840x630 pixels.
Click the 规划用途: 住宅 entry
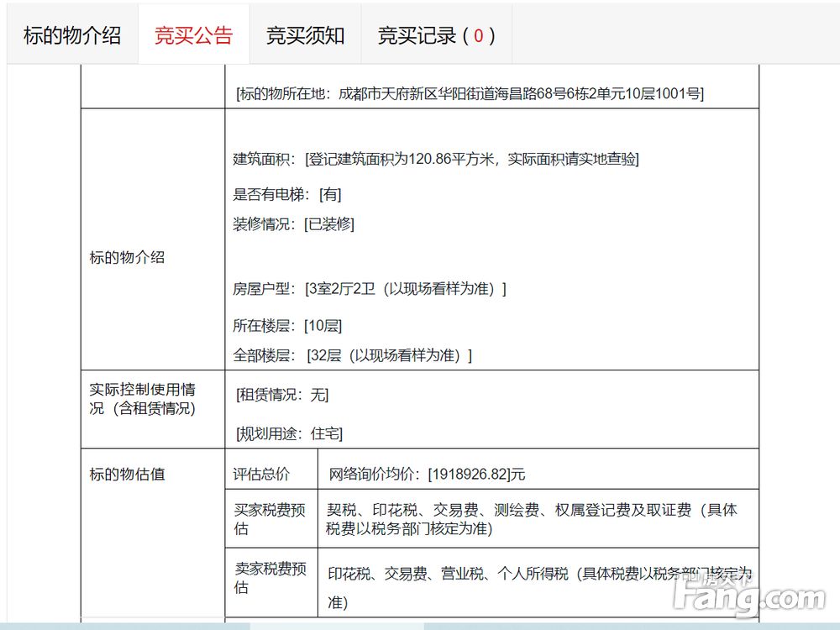(x=289, y=433)
